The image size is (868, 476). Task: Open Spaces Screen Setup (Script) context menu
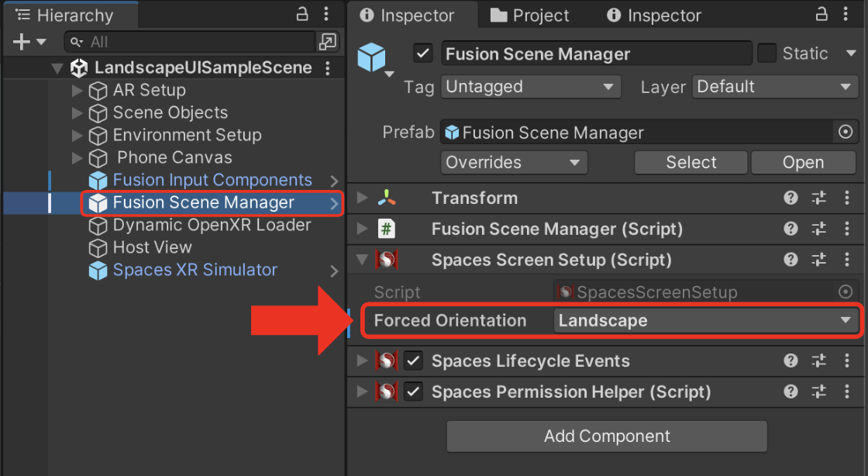coord(846,260)
